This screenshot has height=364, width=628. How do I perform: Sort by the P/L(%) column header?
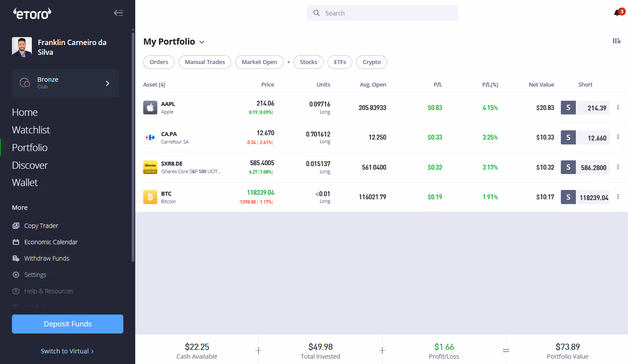coord(490,85)
